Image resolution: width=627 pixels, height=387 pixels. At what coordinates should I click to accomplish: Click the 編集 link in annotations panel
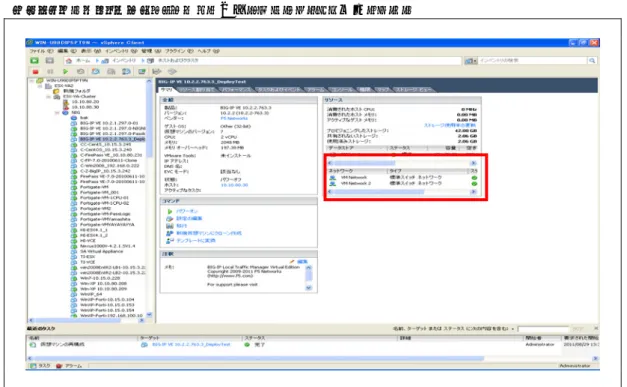[302, 261]
